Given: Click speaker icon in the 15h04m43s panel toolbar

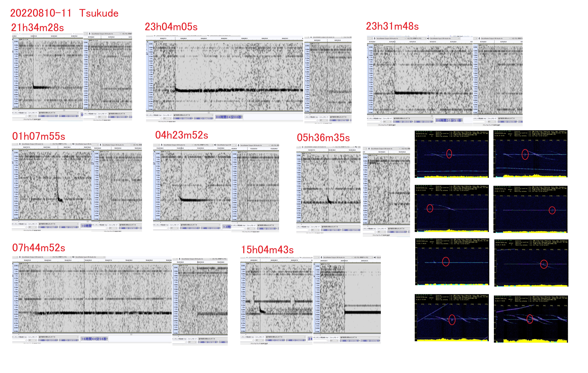Looking at the screenshot, I should 375,257.
